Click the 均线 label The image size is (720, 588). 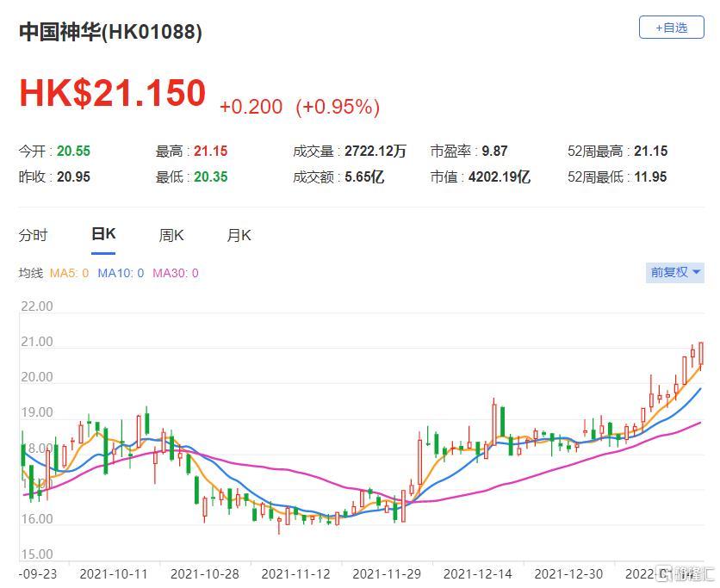click(x=31, y=274)
